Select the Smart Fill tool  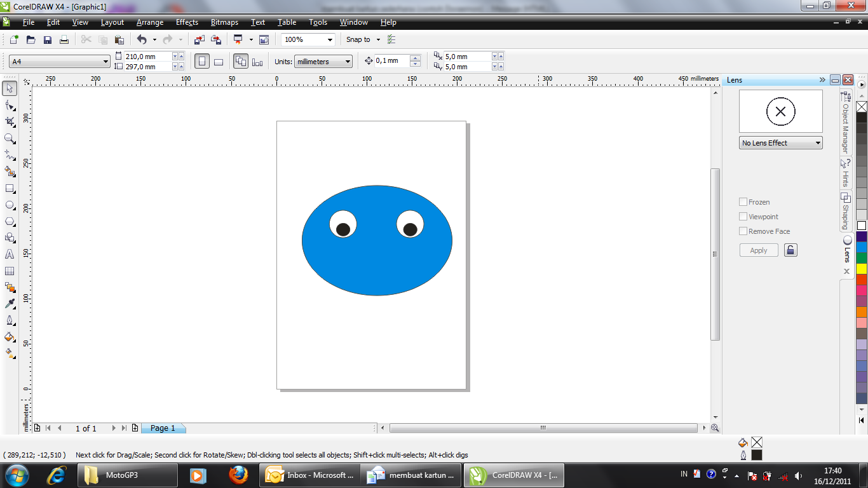(x=10, y=172)
